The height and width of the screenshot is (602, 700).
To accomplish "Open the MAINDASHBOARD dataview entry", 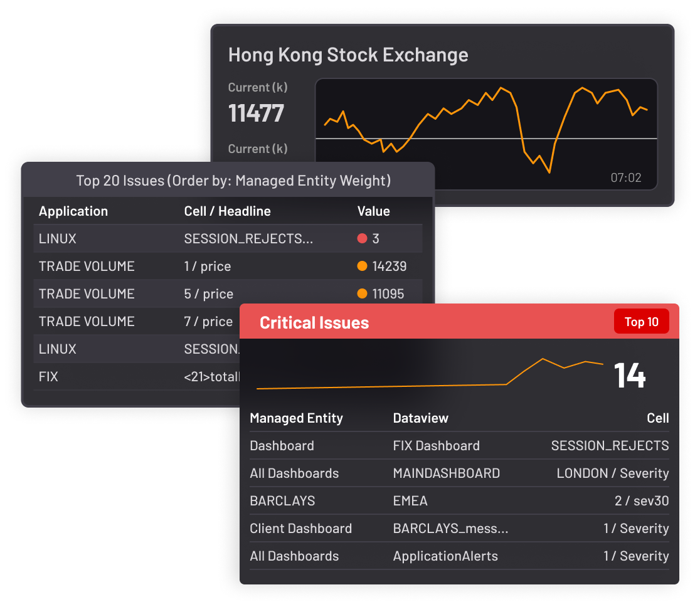I will (446, 473).
